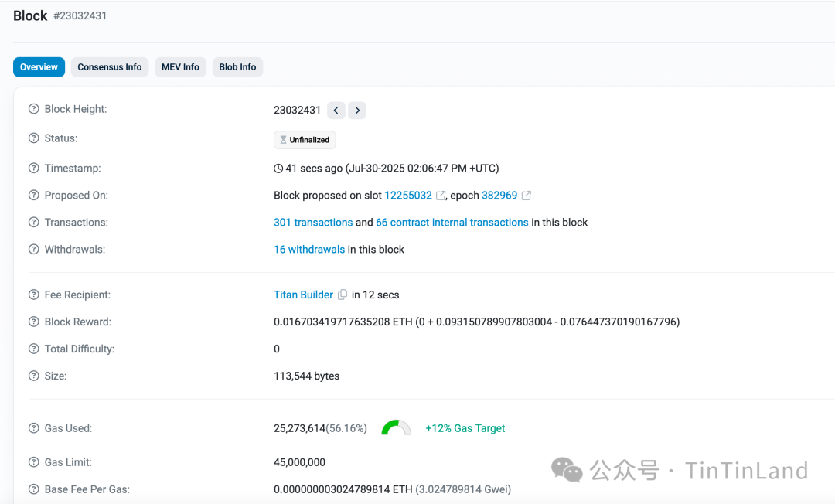Click the block reward value 0.016703419717635208 ETH

pos(343,322)
